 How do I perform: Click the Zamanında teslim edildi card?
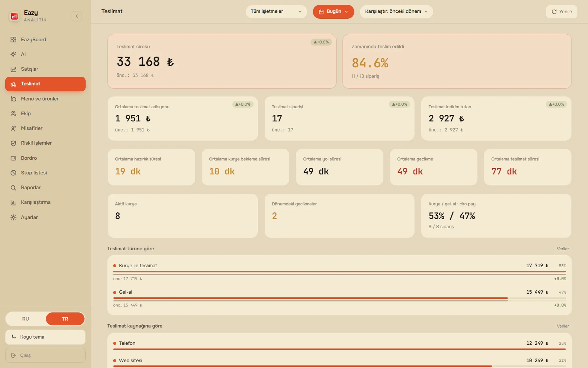[457, 61]
